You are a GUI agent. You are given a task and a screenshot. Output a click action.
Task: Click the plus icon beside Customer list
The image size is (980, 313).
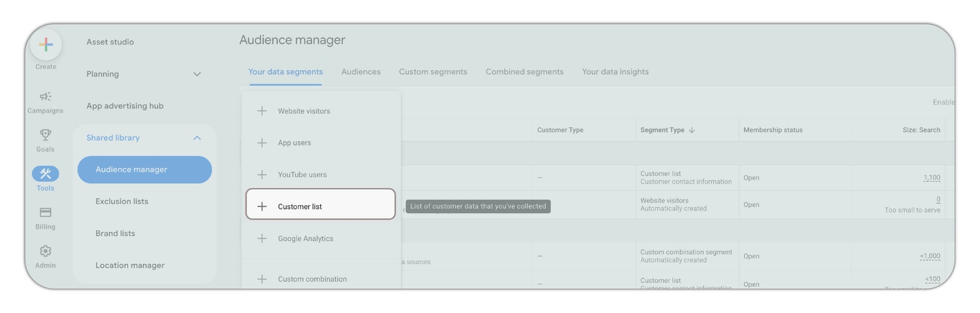pyautogui.click(x=262, y=207)
